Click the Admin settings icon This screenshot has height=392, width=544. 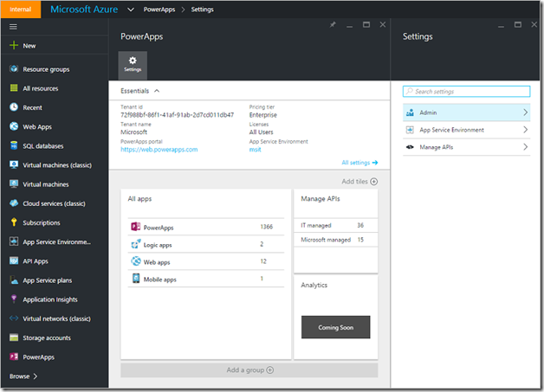(x=410, y=112)
